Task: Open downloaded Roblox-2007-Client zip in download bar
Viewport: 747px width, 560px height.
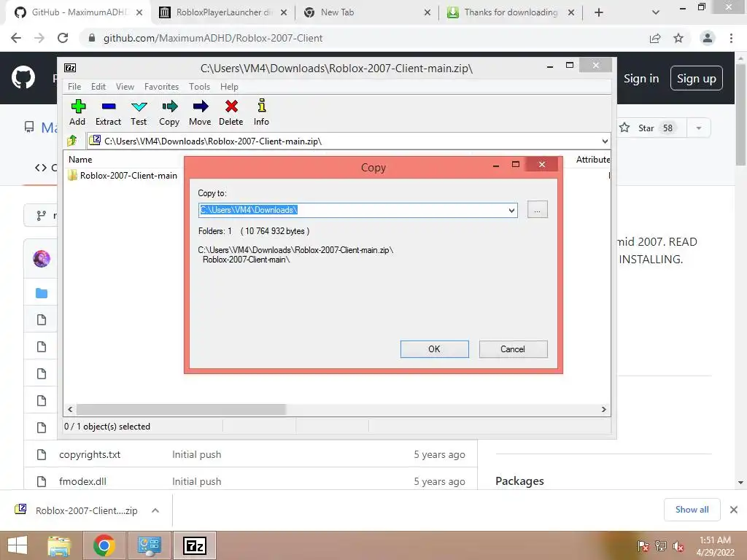Action: click(x=86, y=510)
